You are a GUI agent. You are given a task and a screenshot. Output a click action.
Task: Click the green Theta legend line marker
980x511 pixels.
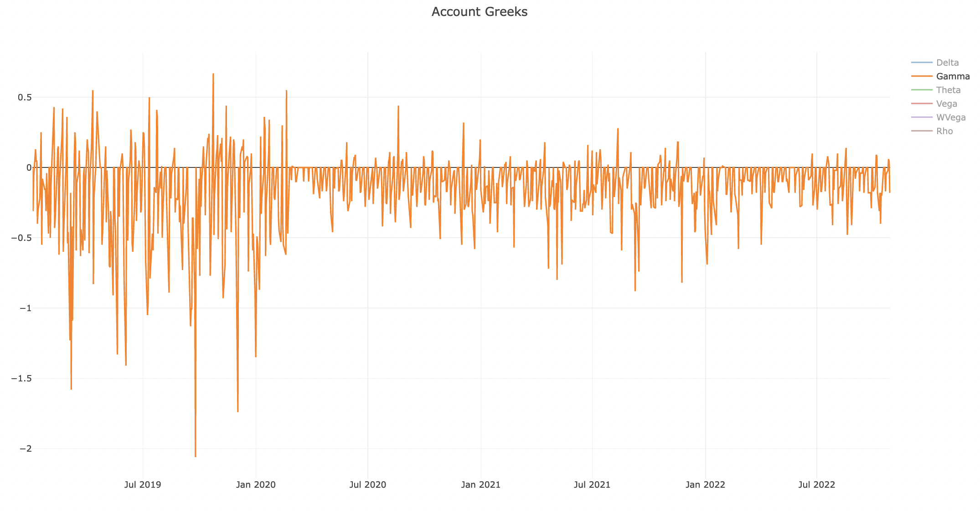point(922,90)
